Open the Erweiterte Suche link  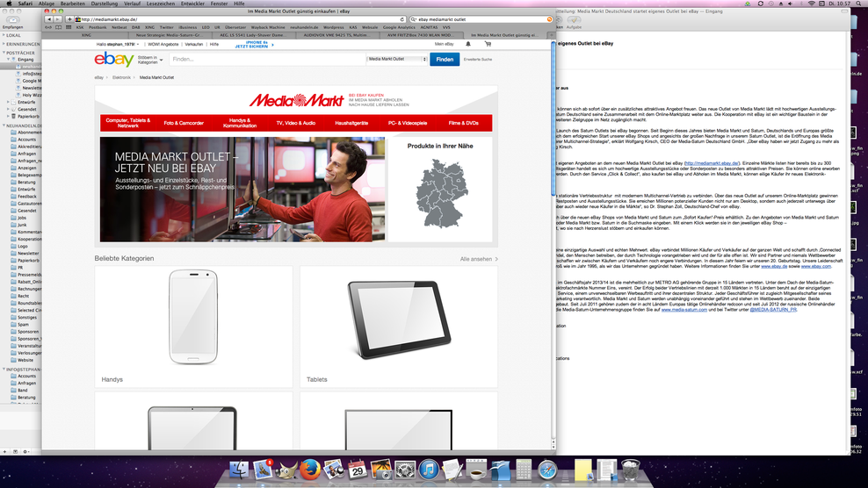tap(478, 59)
